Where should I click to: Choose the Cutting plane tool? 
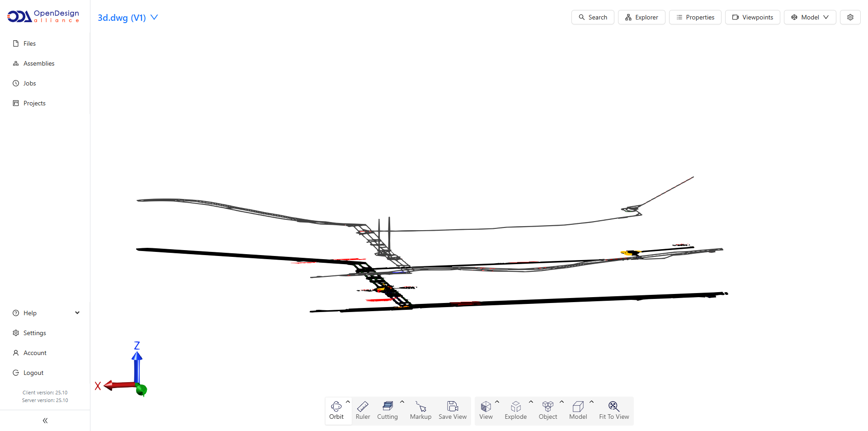[387, 411]
